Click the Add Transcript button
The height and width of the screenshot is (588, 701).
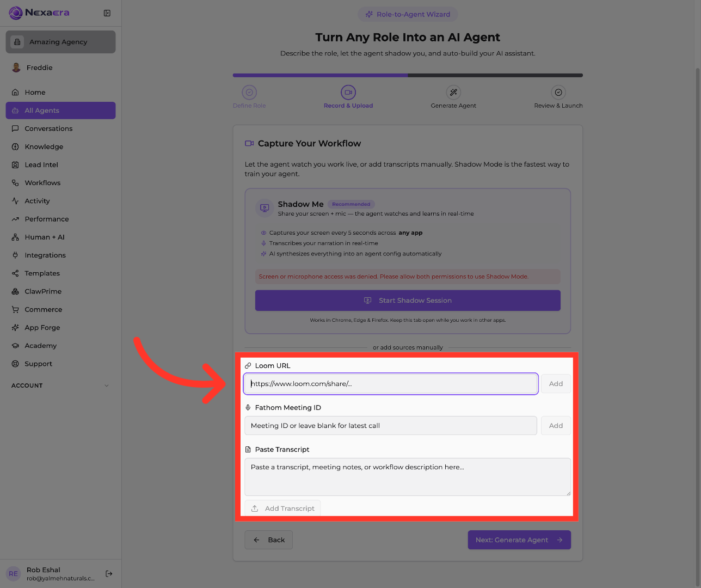[x=282, y=509]
